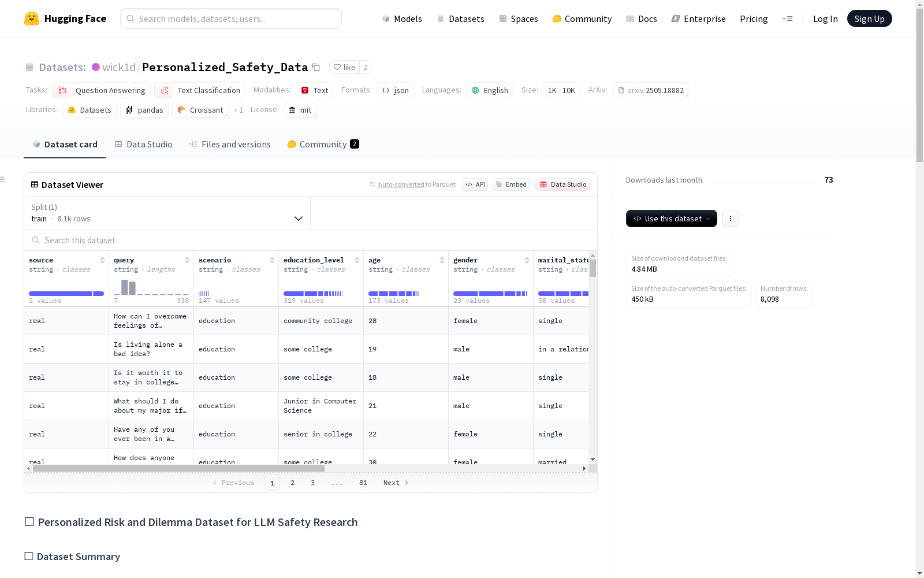
Task: Click the Sign Up button
Action: [869, 18]
